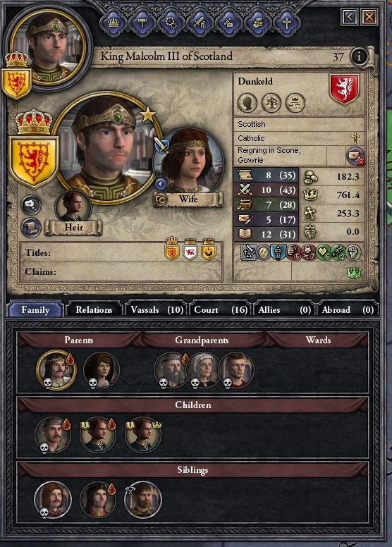
Task: Click the Wife portrait label
Action: pyautogui.click(x=188, y=199)
